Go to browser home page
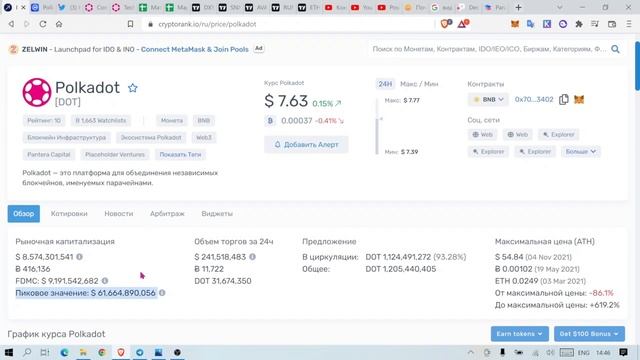Image resolution: width=640 pixels, height=360 pixels. [x=59, y=24]
